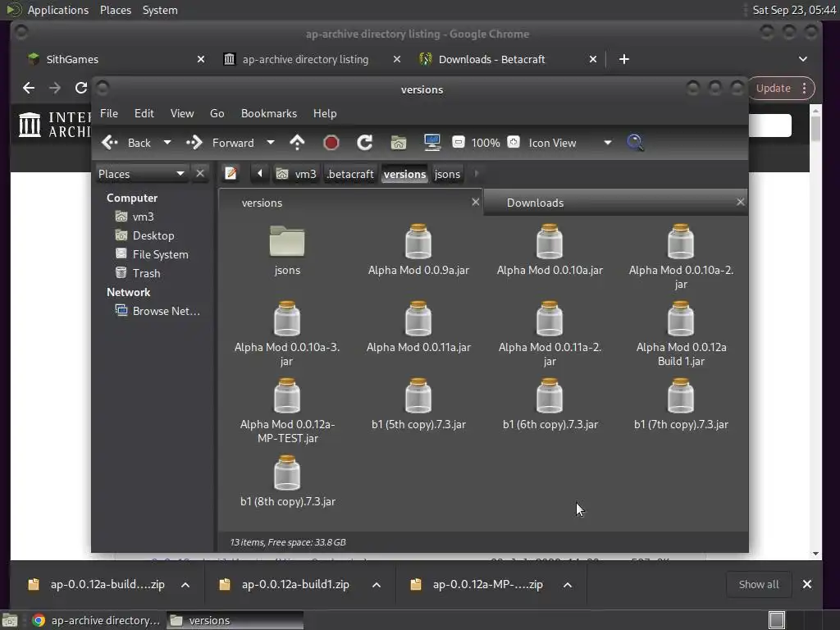
Task: Go up to the parent folder
Action: pyautogui.click(x=297, y=143)
